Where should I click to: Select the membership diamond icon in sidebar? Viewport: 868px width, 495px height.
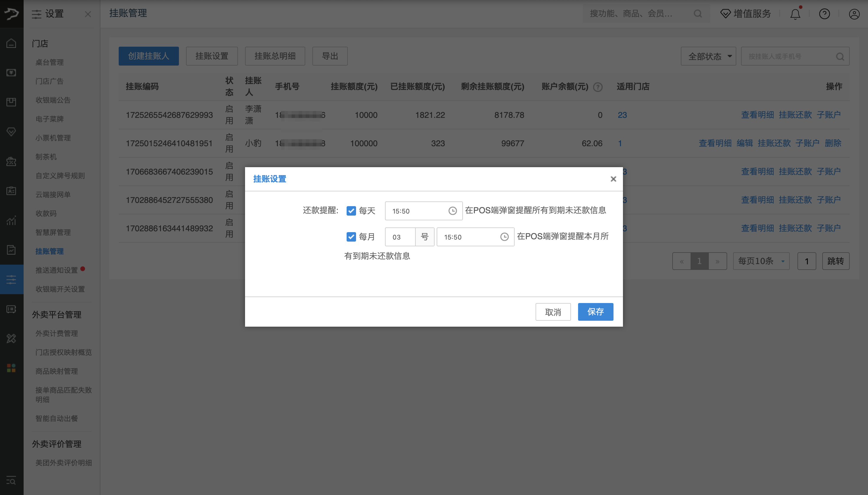click(x=11, y=132)
